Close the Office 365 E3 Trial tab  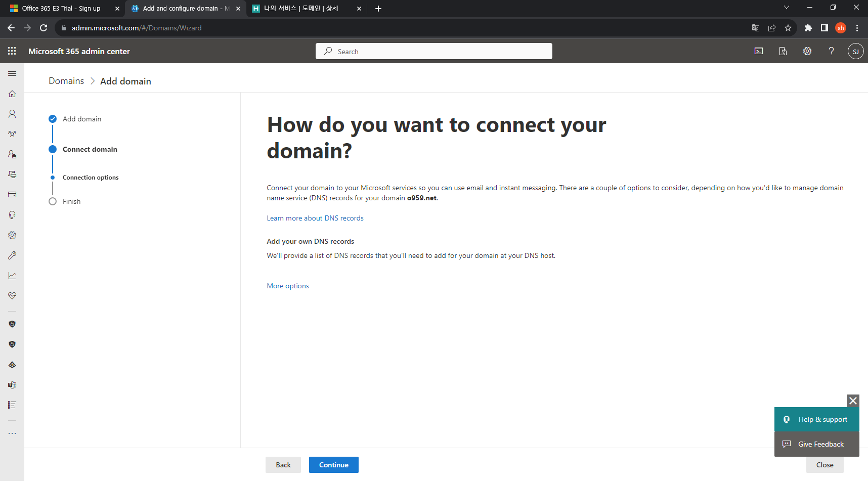(117, 9)
